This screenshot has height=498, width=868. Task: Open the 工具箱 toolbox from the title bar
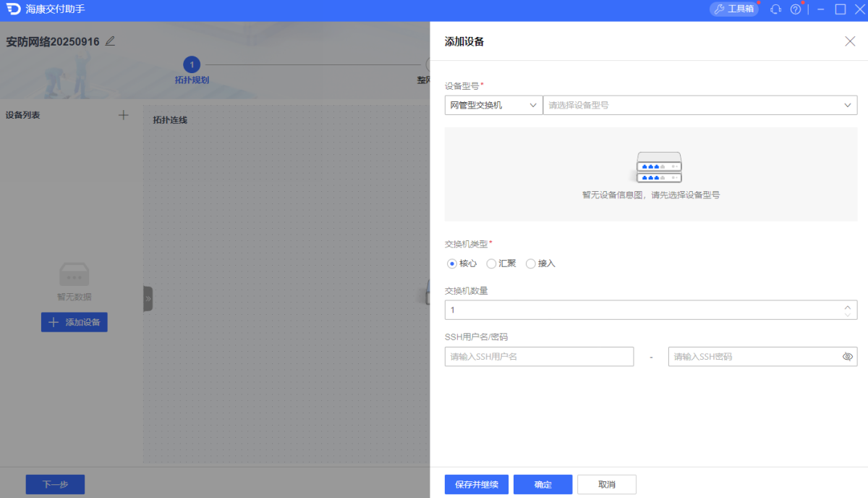pyautogui.click(x=733, y=9)
